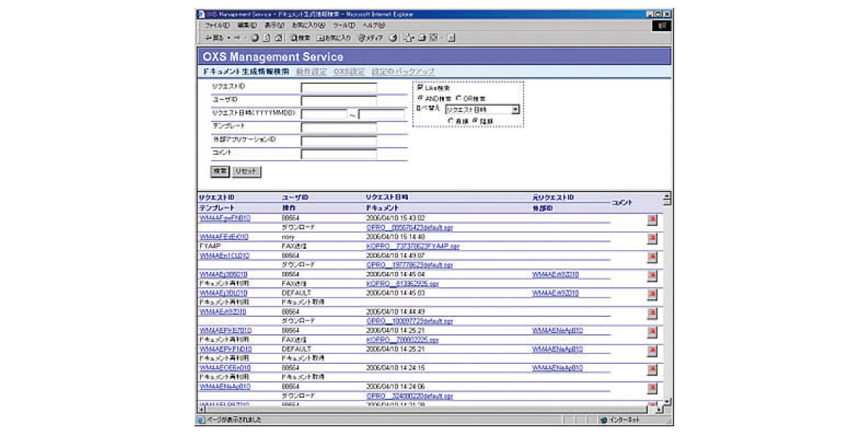Open the FYA4P .opr document link
The height and width of the screenshot is (434, 868).
click(413, 246)
